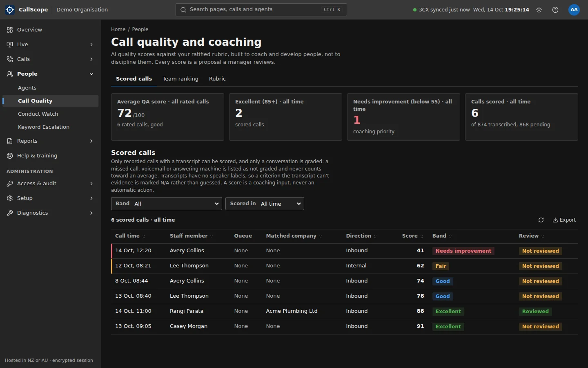Open the AA user avatar menu
Viewport: 588px width, 368px height.
574,10
